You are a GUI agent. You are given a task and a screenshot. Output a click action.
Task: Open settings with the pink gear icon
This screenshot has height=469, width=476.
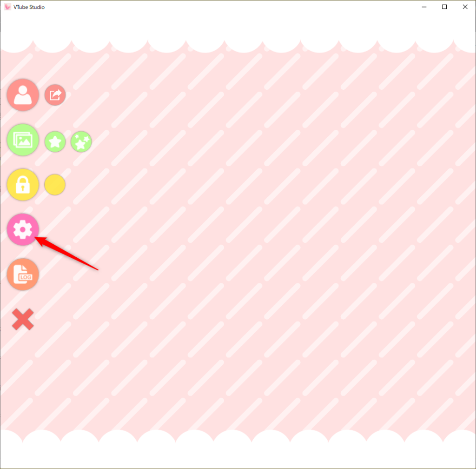pos(23,230)
